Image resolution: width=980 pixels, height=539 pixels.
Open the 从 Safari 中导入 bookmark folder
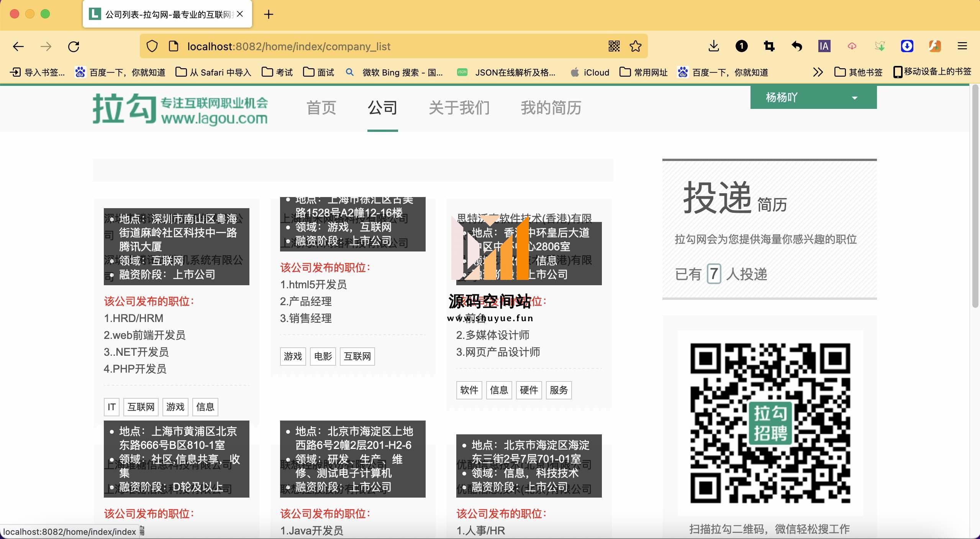pyautogui.click(x=213, y=72)
